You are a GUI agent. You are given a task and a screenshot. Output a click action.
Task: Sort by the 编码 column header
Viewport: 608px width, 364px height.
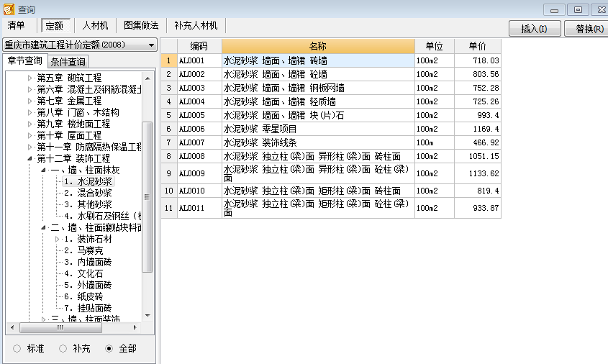[199, 46]
